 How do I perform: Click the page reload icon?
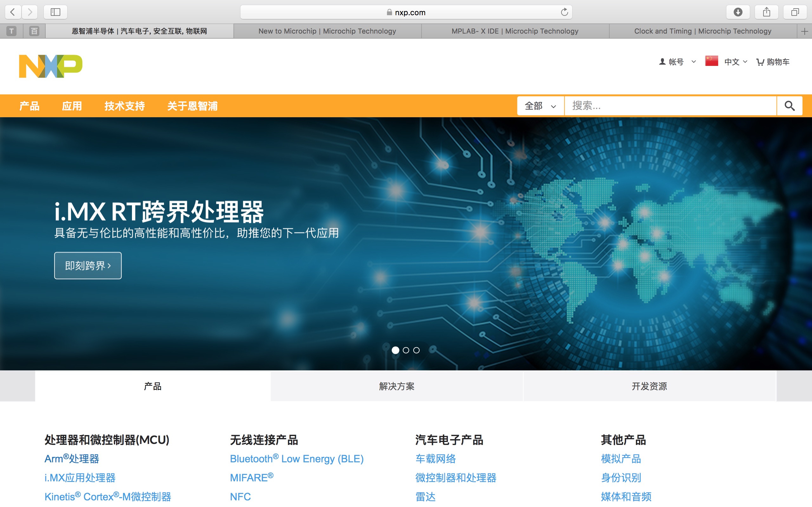(564, 12)
